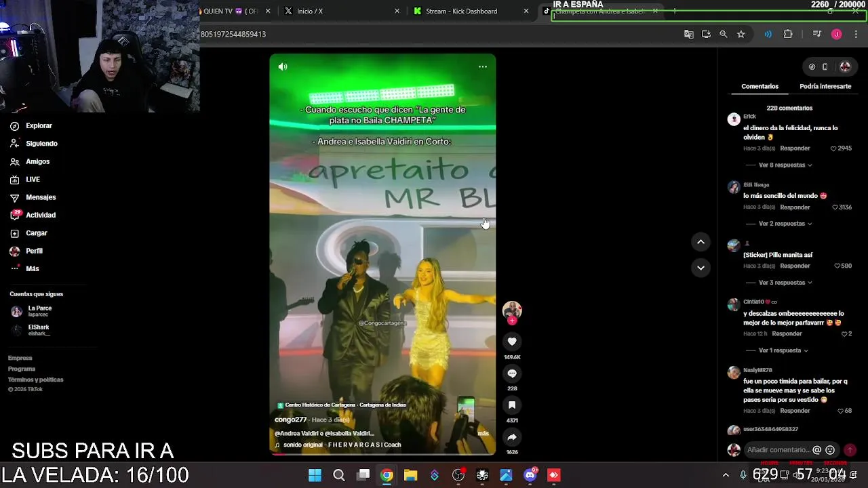This screenshot has height=488, width=868.
Task: Expand Ver 1 respuesta replies
Action: click(x=783, y=350)
